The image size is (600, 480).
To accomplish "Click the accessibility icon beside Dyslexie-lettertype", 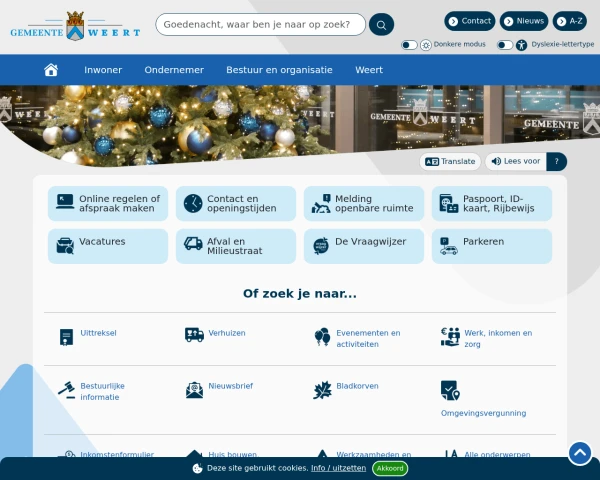I will [521, 45].
